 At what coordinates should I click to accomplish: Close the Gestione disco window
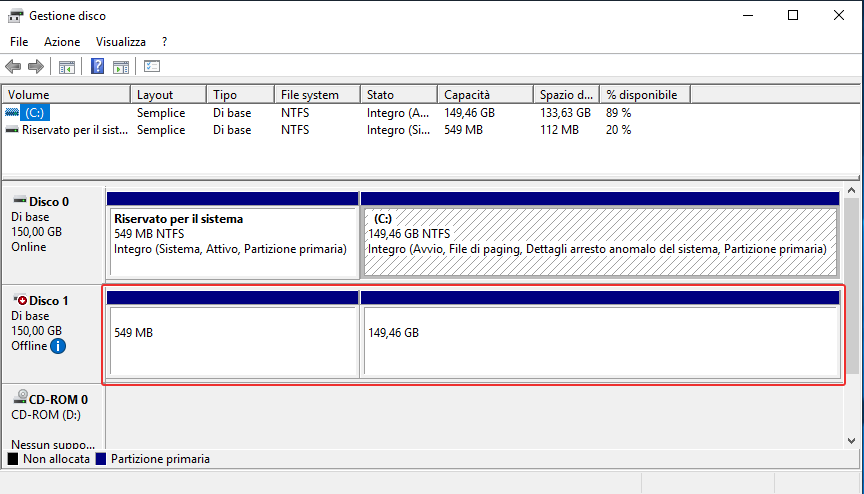click(839, 15)
